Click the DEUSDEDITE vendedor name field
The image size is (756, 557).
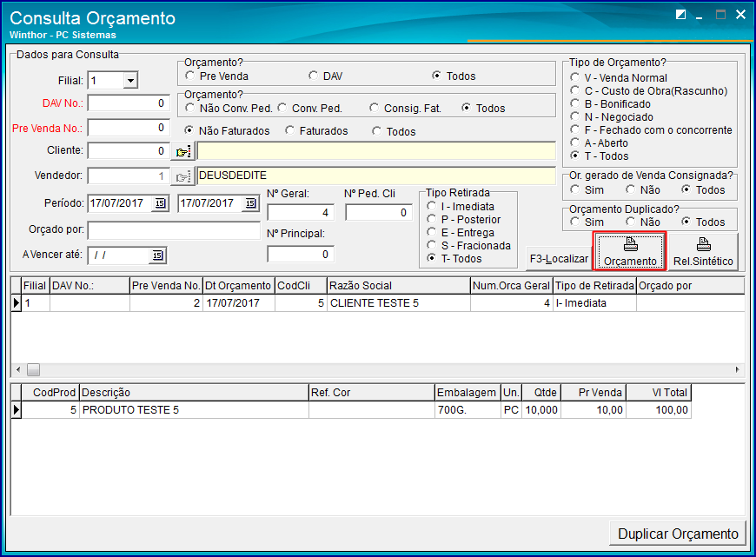click(376, 176)
